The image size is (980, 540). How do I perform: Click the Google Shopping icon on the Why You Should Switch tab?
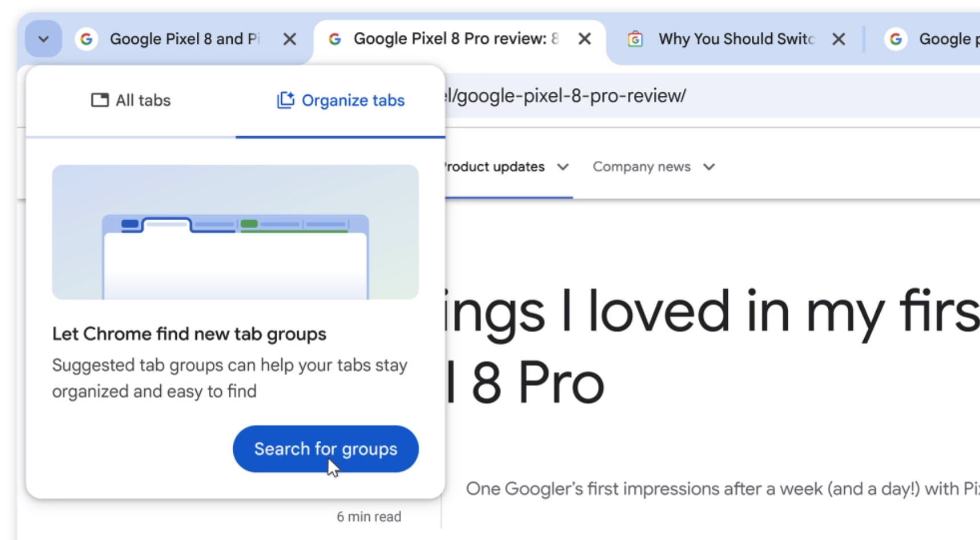[x=635, y=39]
